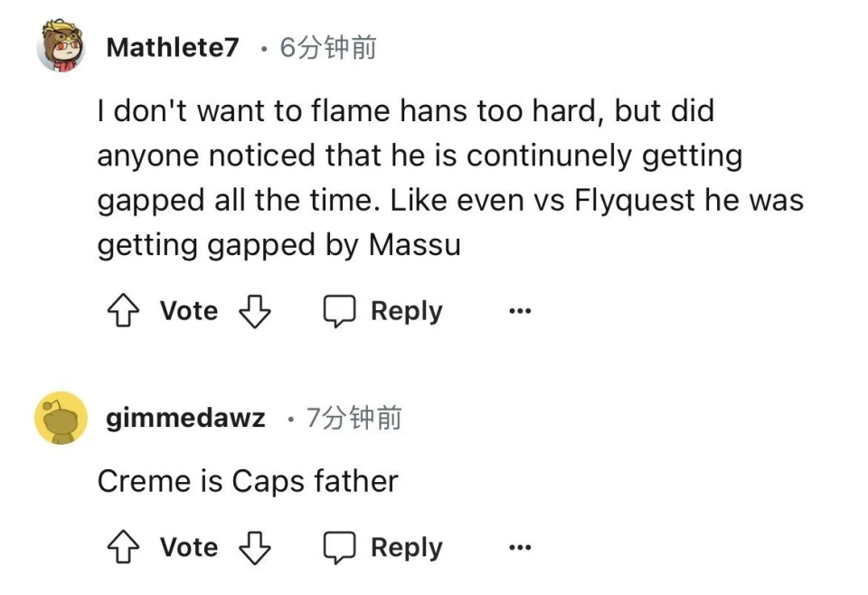Image resolution: width=868 pixels, height=595 pixels.
Task: Open more options for Mathlete7's comment
Action: 520,312
